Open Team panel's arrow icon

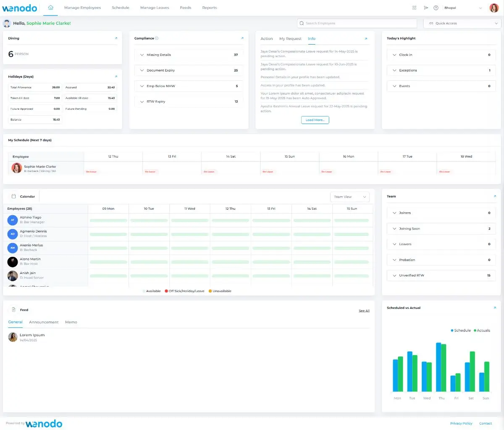495,196
